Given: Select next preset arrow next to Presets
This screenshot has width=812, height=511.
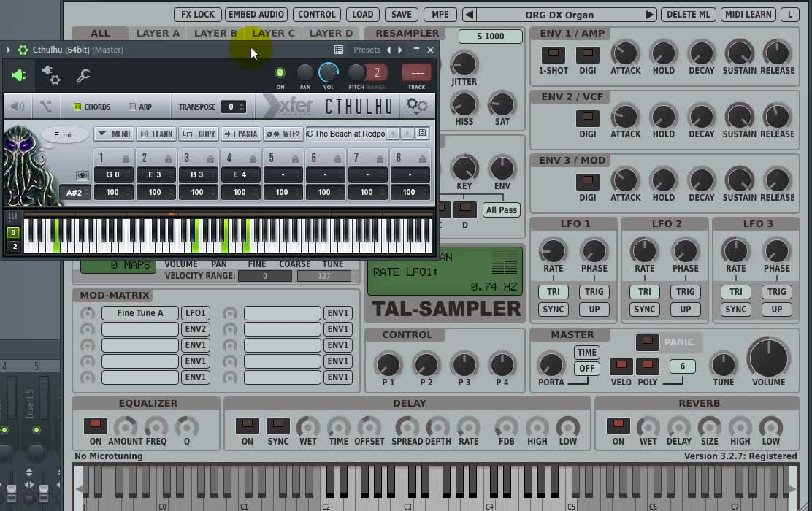Looking at the screenshot, I should click(x=399, y=50).
